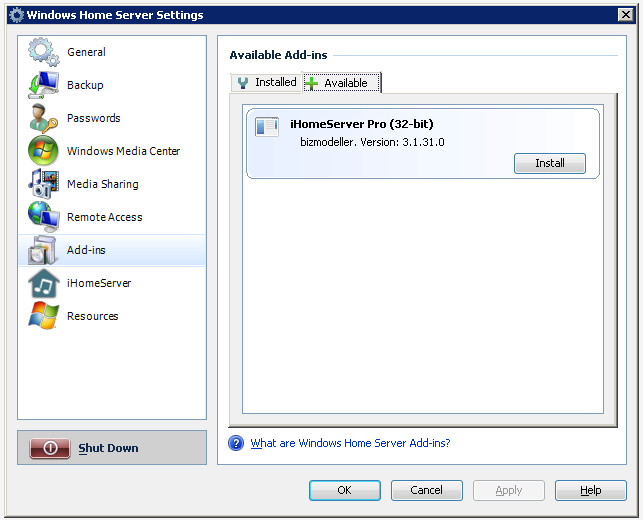Screen dimensions: 643x520
Task: Select the Media Sharing category
Action: (112, 184)
